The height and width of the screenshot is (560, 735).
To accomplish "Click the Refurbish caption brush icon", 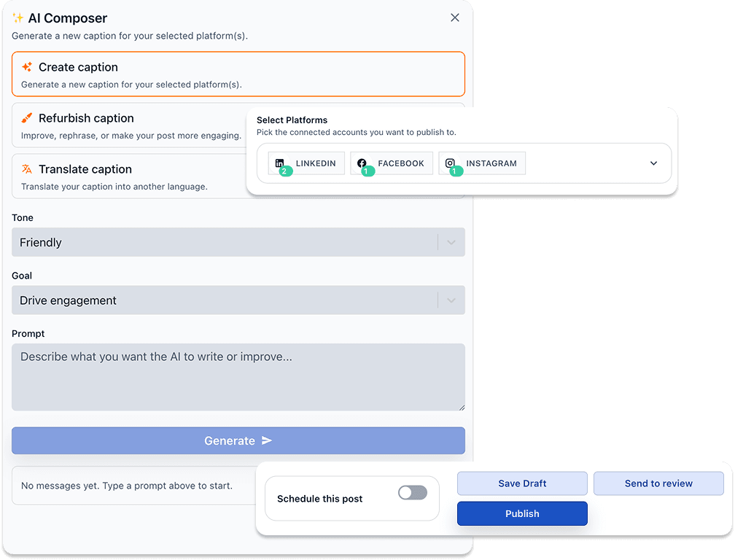I will coord(27,118).
